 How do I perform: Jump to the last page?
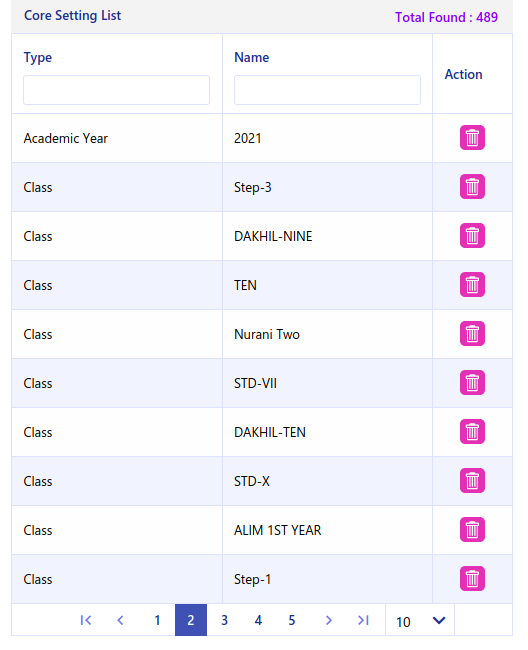pos(363,620)
